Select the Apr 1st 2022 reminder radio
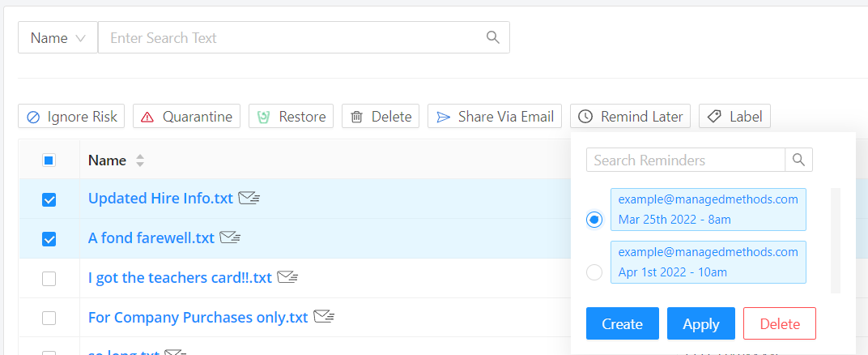Screen dimensions: 868x355 (594, 272)
